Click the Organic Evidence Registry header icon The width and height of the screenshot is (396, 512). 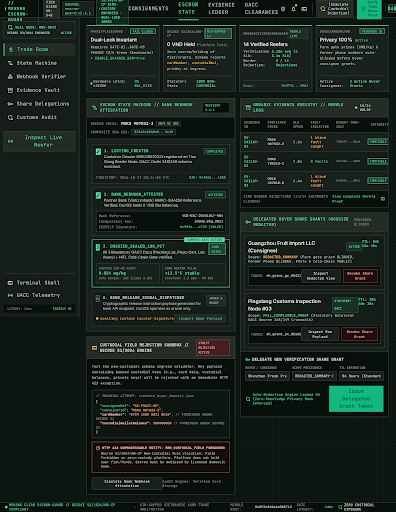click(x=248, y=107)
